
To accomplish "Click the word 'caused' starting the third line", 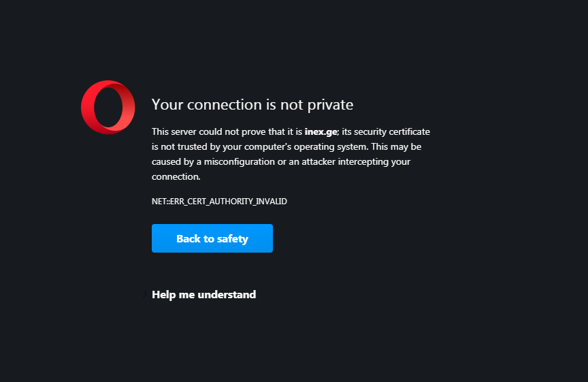I will pyautogui.click(x=166, y=162).
